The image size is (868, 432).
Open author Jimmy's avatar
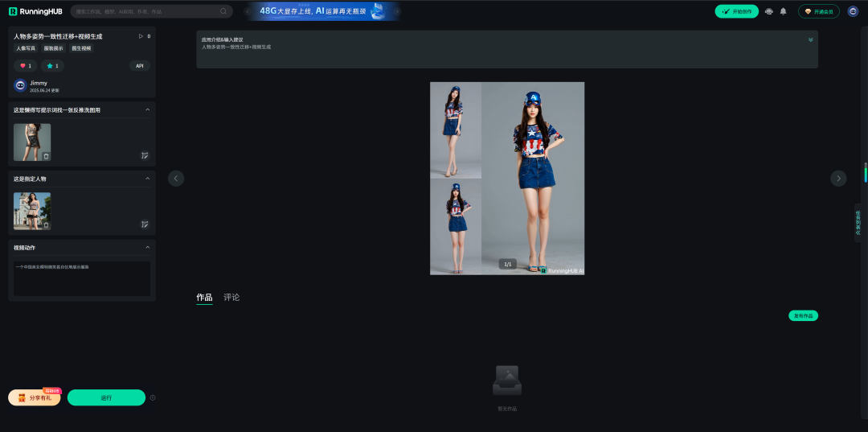point(20,85)
